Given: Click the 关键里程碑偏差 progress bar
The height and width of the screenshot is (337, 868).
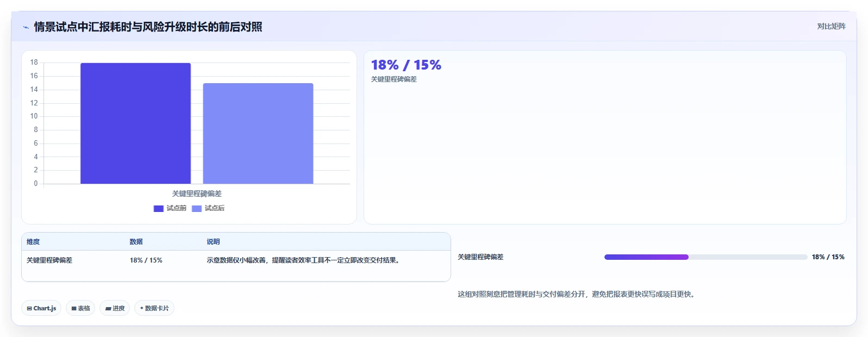Looking at the screenshot, I should coord(705,257).
